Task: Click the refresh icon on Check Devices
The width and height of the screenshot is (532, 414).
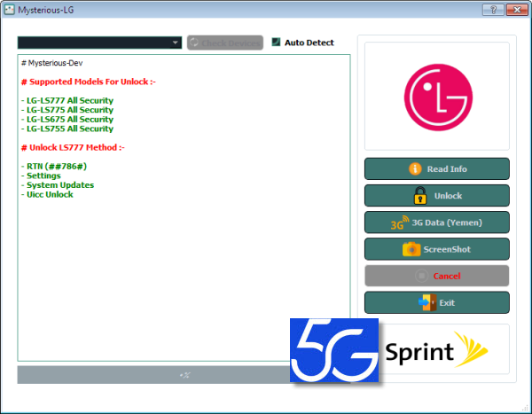Action: click(194, 43)
